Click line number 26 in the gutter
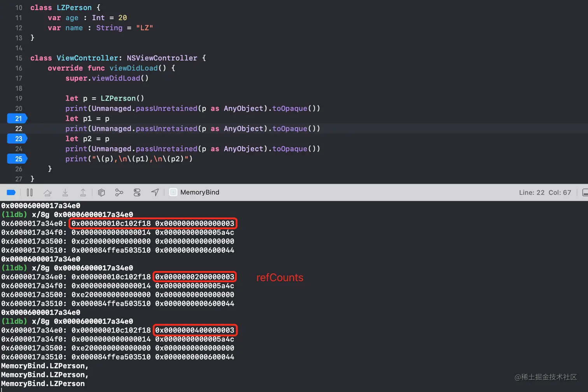 [19, 169]
